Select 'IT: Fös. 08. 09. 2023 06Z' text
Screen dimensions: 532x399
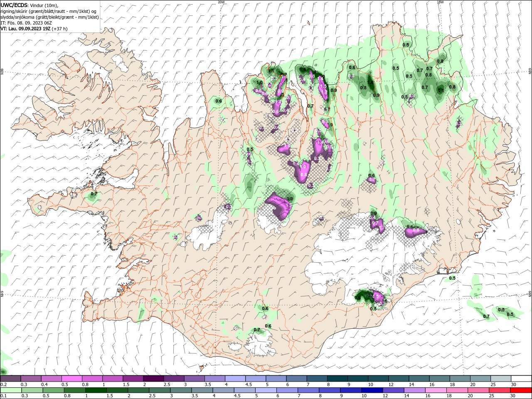[x=26, y=23]
